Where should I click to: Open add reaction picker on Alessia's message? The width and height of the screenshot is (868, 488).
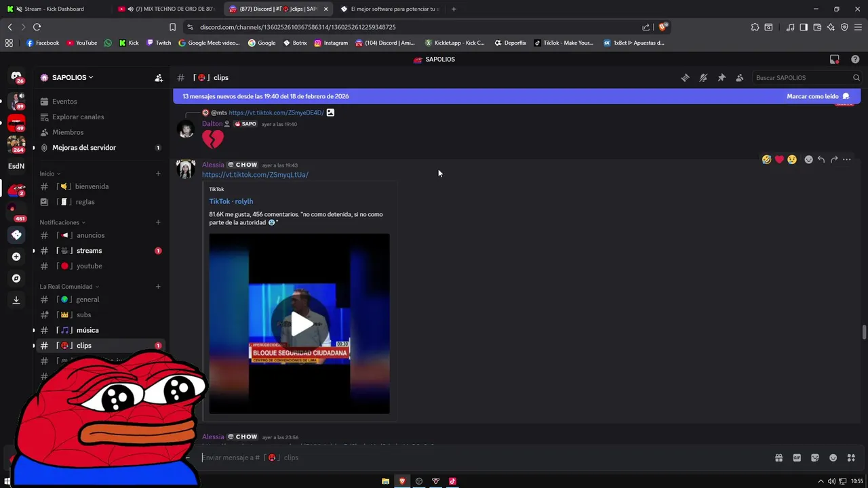tap(808, 160)
